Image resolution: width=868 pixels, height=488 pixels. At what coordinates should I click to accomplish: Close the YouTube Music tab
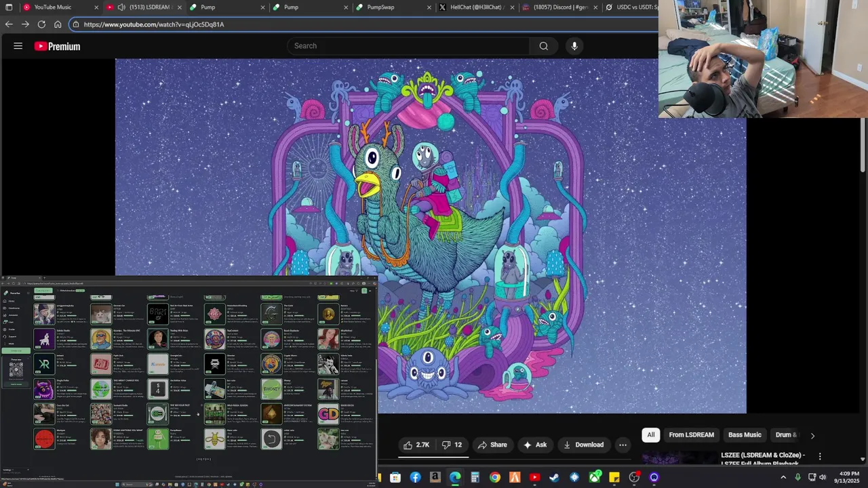(96, 7)
